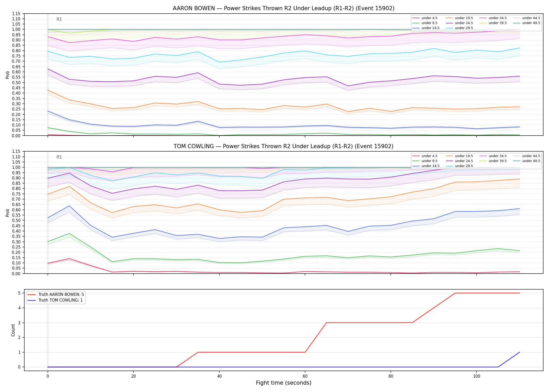Click the Count axis tick label 5
The image size is (549, 392).
point(19,293)
